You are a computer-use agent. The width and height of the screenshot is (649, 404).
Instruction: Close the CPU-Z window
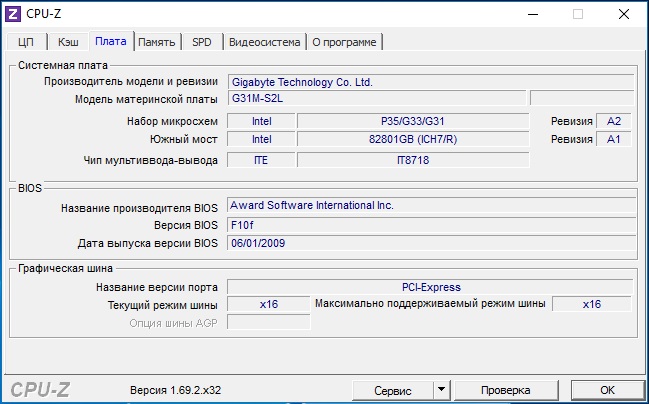625,14
